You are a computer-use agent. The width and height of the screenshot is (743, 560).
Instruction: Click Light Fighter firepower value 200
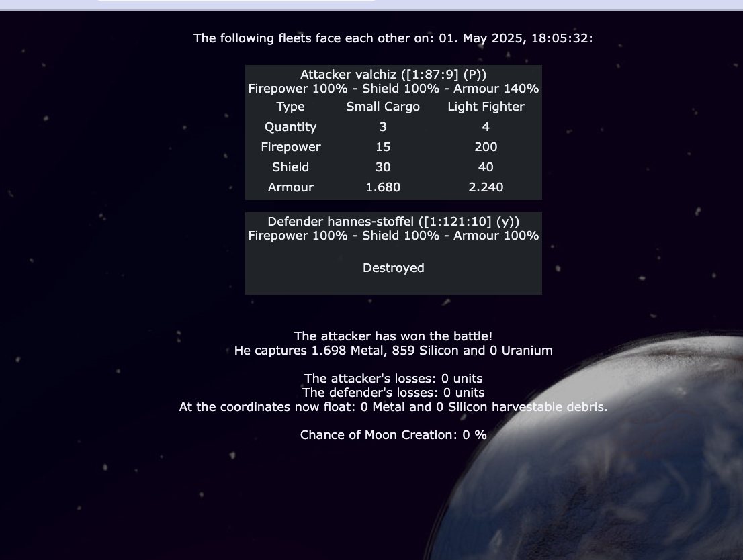[x=486, y=147]
